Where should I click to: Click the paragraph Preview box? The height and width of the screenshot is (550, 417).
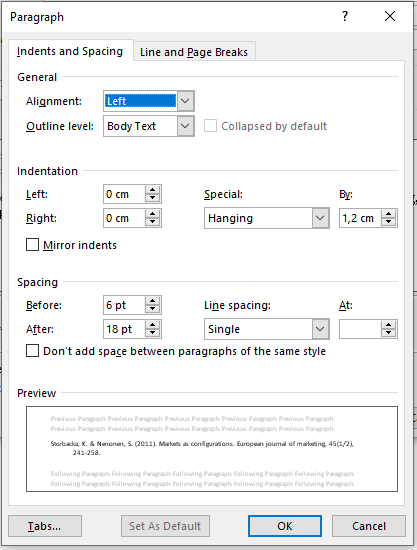[x=212, y=449]
